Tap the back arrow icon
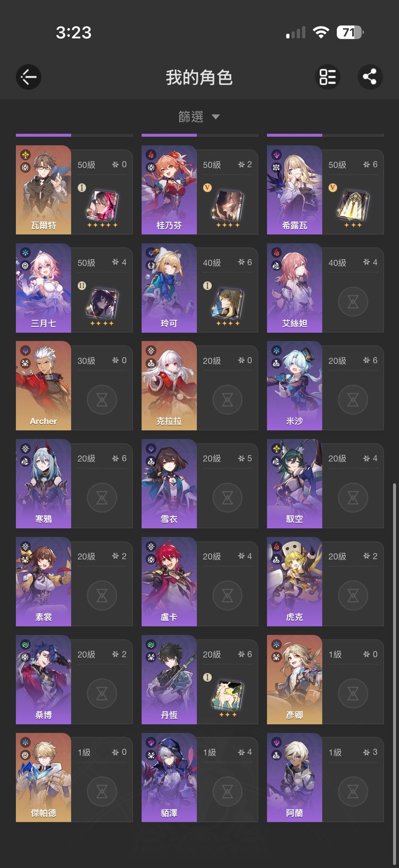The height and width of the screenshot is (868, 399). tap(29, 77)
